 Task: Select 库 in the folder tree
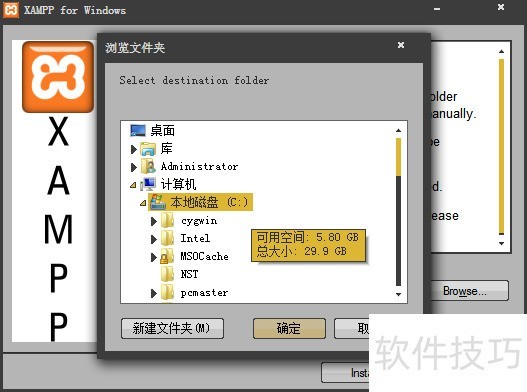(x=166, y=149)
